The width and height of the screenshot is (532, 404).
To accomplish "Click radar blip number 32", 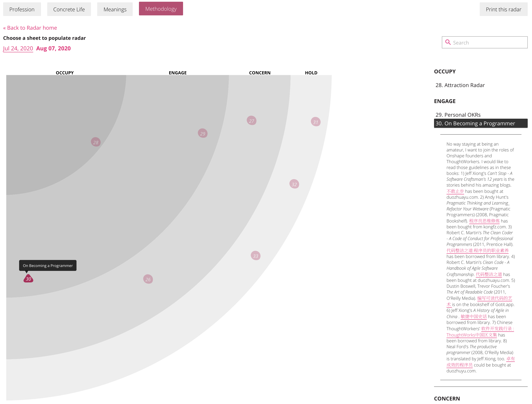I will (294, 184).
